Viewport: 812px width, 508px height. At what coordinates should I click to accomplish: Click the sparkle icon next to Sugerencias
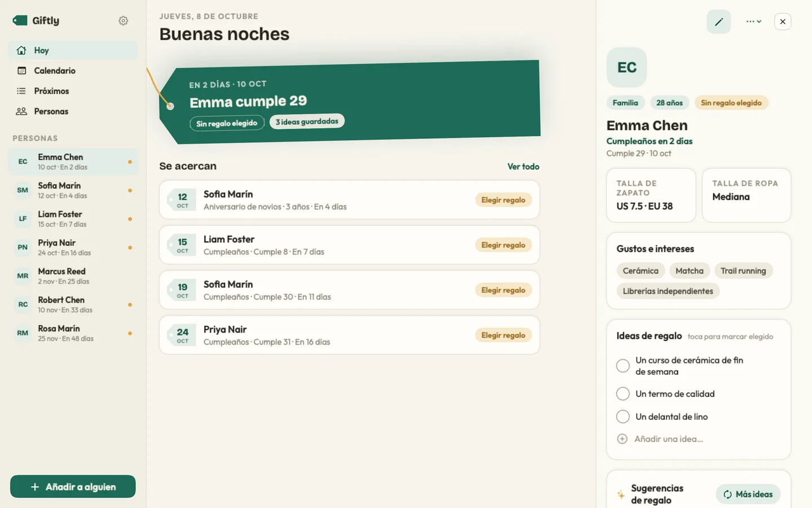point(621,494)
